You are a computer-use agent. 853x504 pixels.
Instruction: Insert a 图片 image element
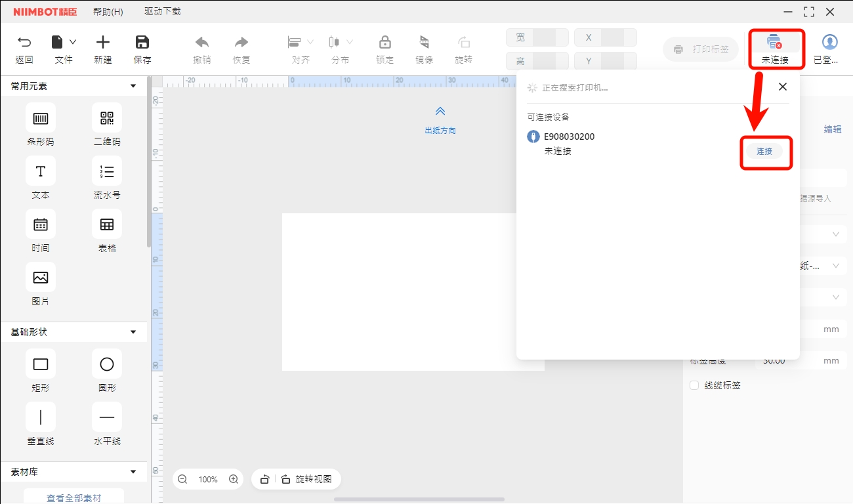point(41,278)
